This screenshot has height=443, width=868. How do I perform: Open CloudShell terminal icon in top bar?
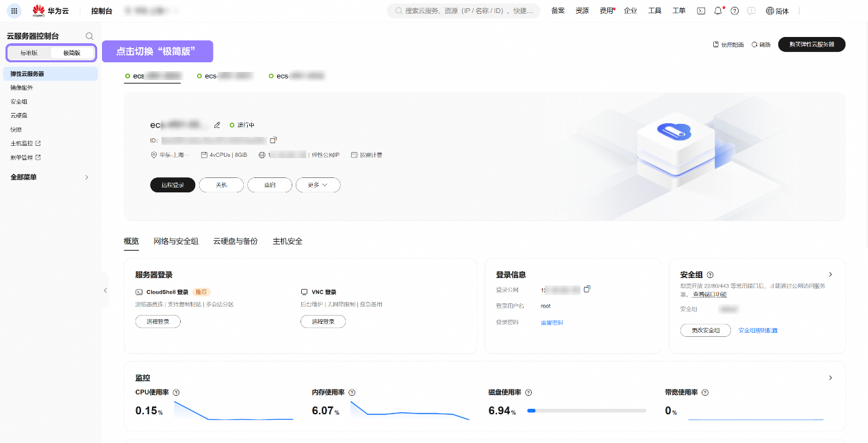701,11
